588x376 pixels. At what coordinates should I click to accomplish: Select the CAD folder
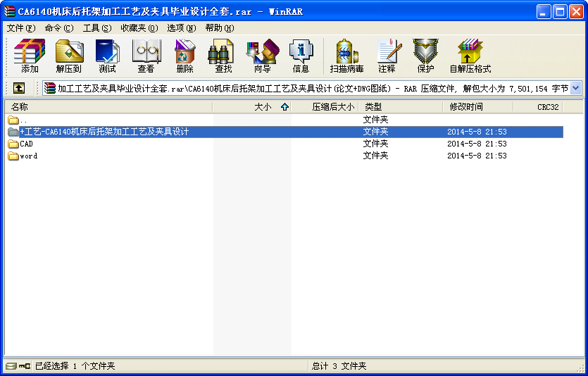point(26,144)
